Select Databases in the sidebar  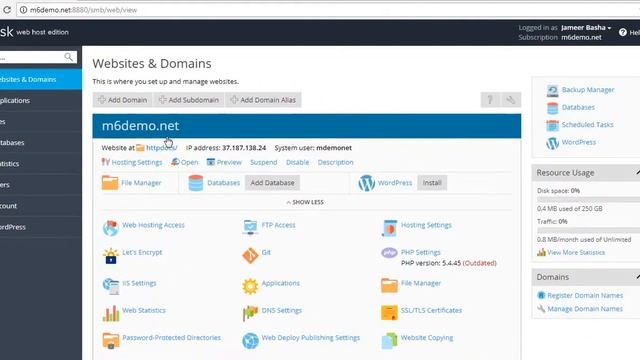click(x=41, y=142)
